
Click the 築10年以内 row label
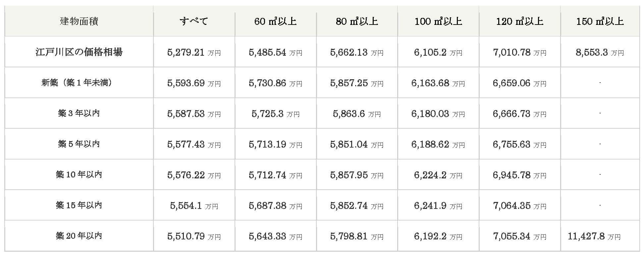coord(79,174)
